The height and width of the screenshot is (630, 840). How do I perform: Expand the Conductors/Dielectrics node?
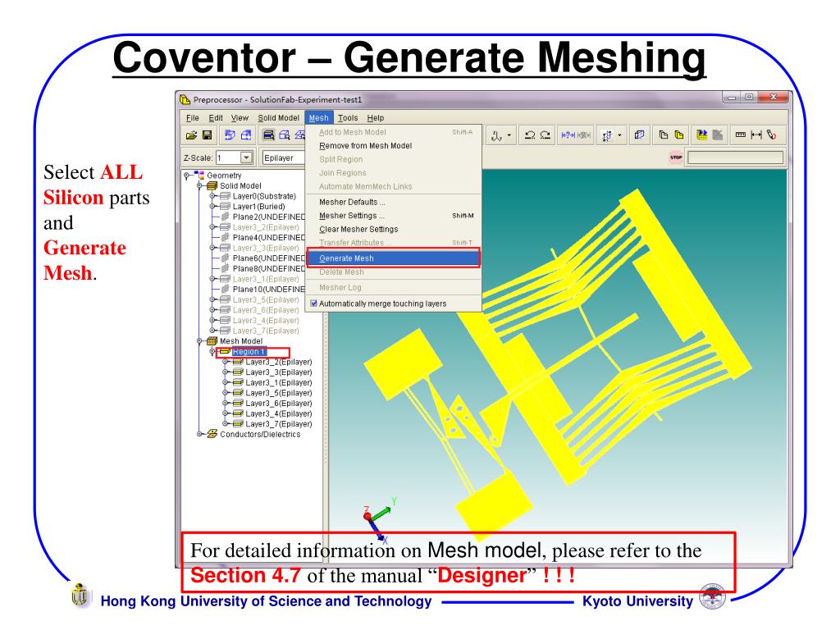point(199,434)
